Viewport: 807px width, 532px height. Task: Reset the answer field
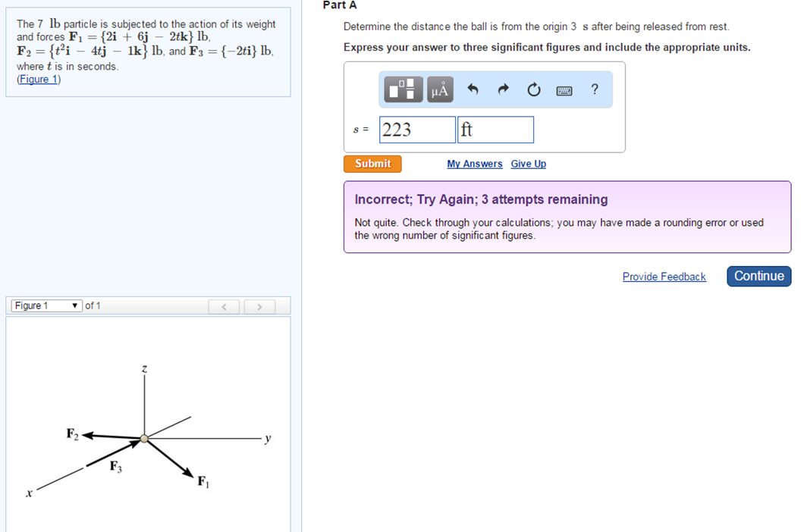click(x=533, y=89)
